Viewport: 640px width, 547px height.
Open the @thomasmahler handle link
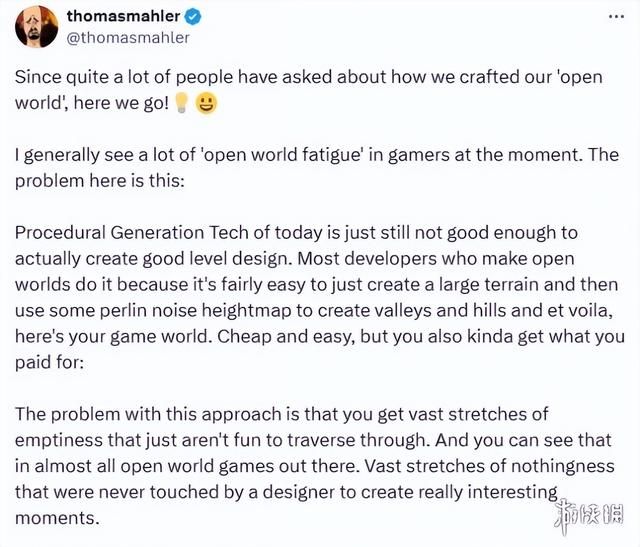(126, 38)
